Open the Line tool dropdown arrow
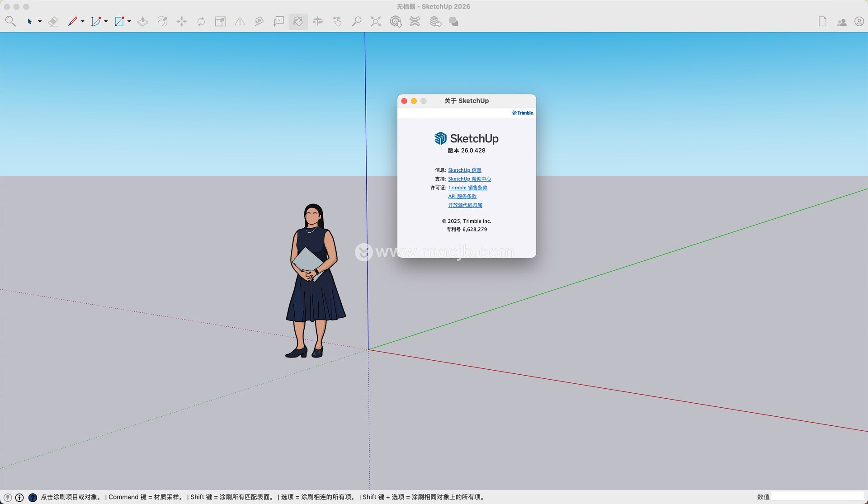The image size is (868, 504). [82, 21]
